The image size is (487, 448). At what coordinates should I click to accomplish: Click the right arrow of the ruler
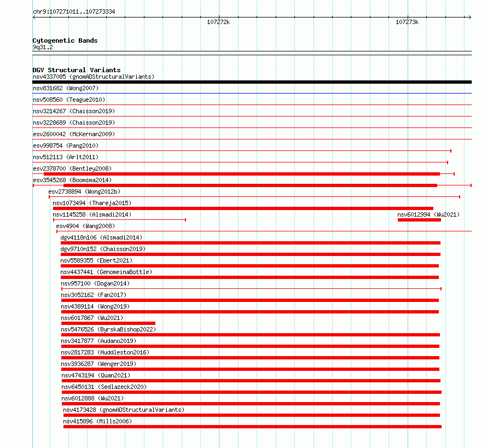pos(469,18)
